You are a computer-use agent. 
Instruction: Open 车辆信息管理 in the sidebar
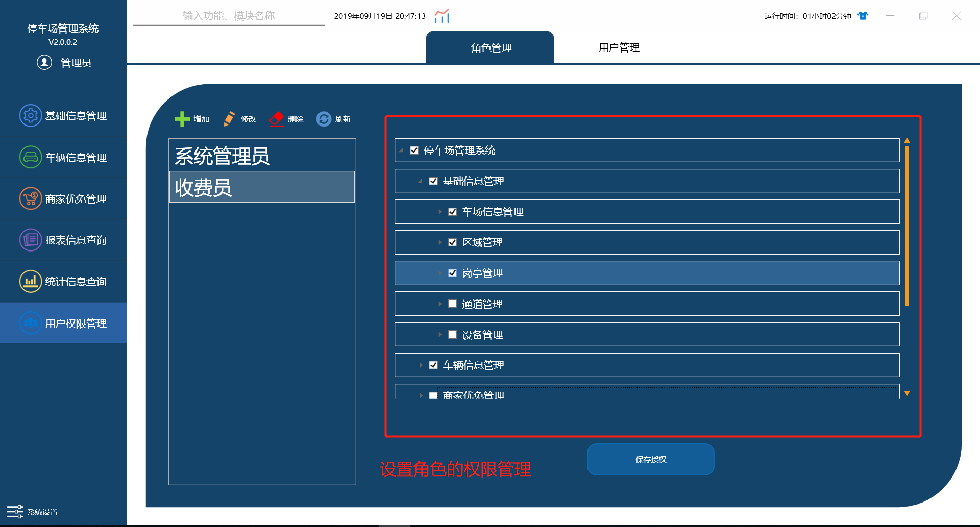pos(63,157)
